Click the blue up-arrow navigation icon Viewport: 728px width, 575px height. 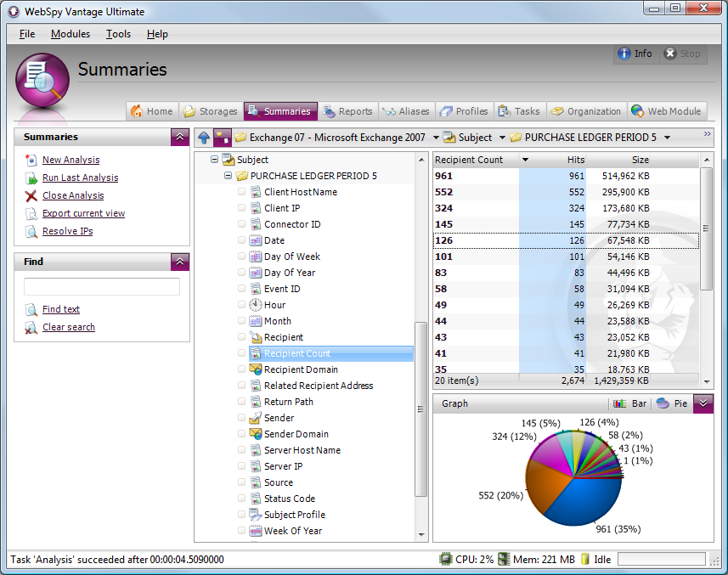tap(204, 138)
